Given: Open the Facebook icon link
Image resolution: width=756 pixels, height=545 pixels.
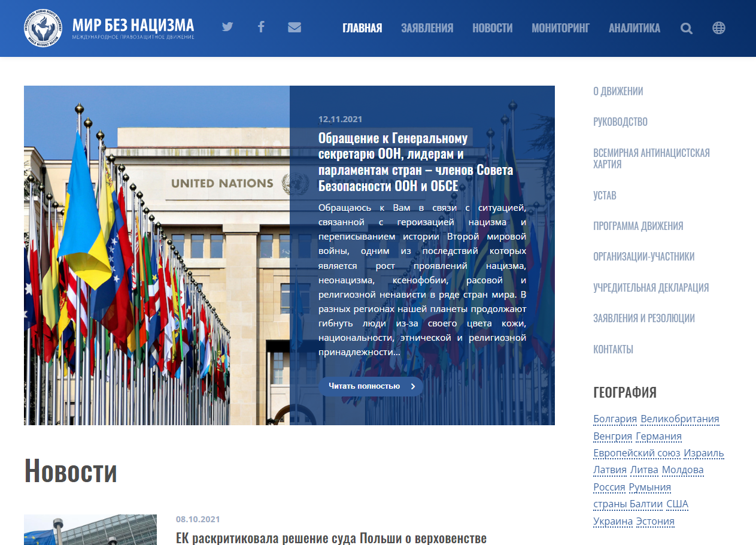Looking at the screenshot, I should click(x=261, y=27).
